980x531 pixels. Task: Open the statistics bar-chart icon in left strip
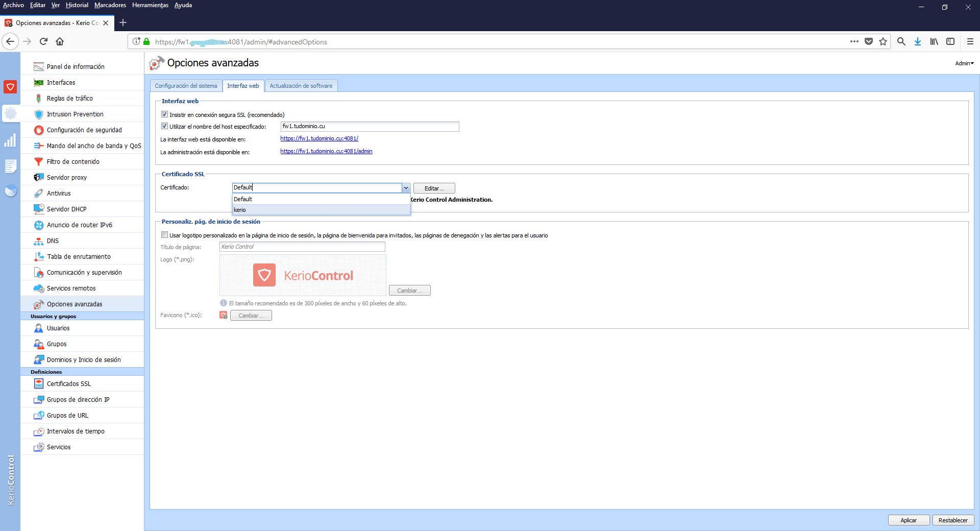10,140
